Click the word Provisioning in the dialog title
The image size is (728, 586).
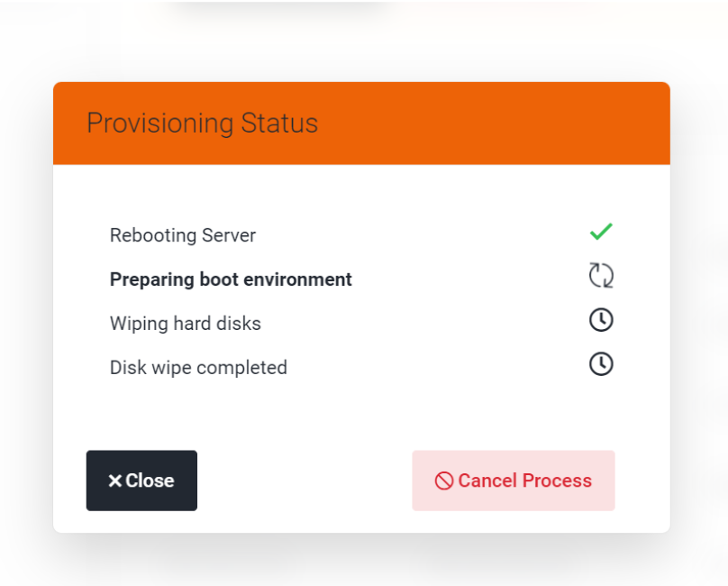tap(159, 124)
